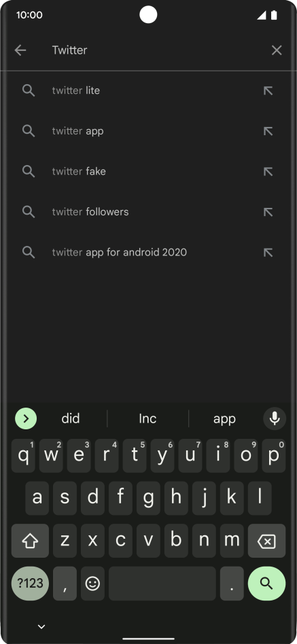Tap the emoji key on keyboard
Image resolution: width=297 pixels, height=644 pixels.
coord(92,584)
